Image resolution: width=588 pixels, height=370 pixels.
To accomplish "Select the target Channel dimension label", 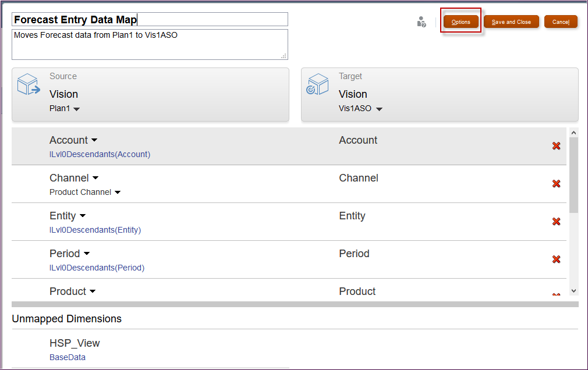I will point(359,178).
